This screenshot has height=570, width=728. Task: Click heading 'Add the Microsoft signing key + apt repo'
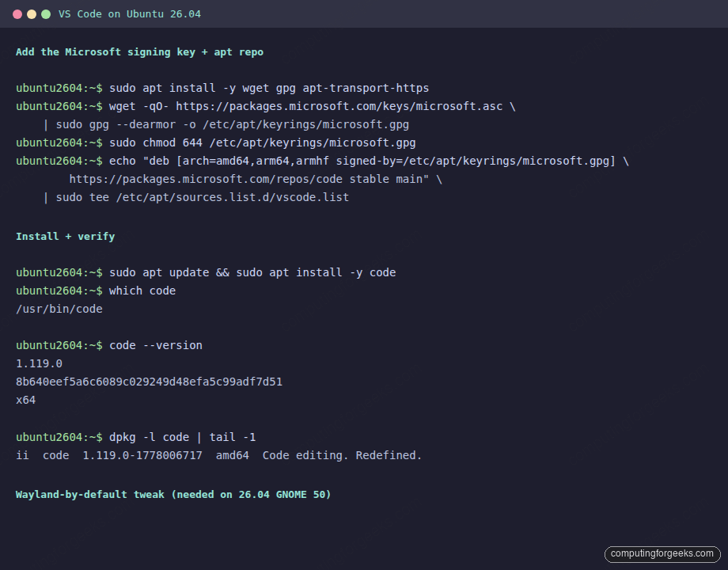click(x=139, y=52)
